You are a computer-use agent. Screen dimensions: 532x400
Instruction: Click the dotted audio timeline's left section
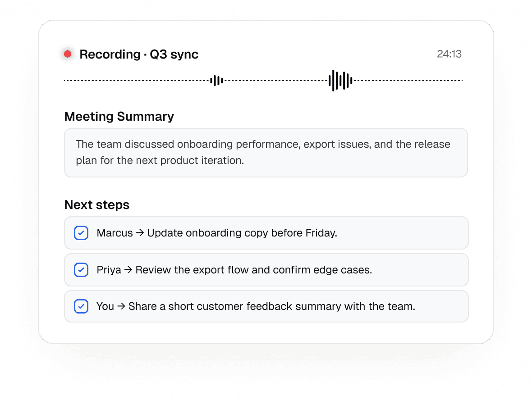[137, 81]
